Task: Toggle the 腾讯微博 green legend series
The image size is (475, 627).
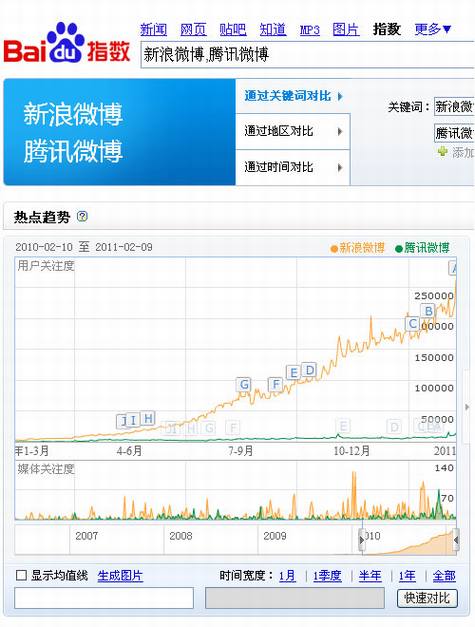Action: (x=422, y=248)
